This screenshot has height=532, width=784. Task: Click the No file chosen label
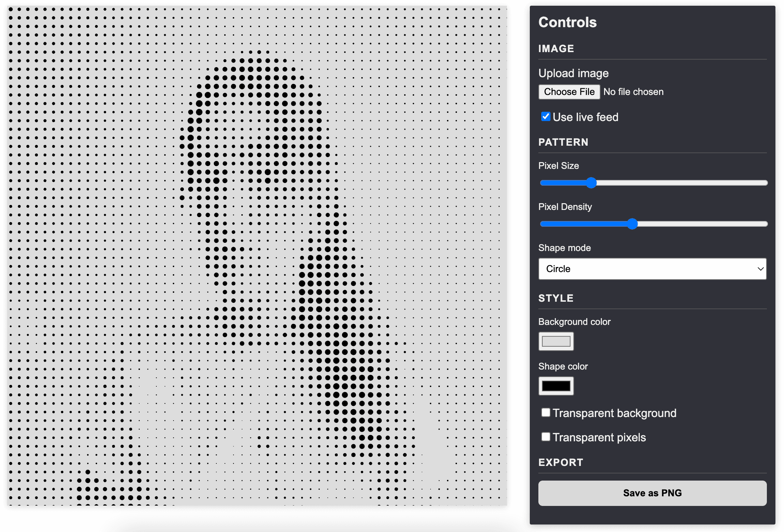tap(633, 92)
